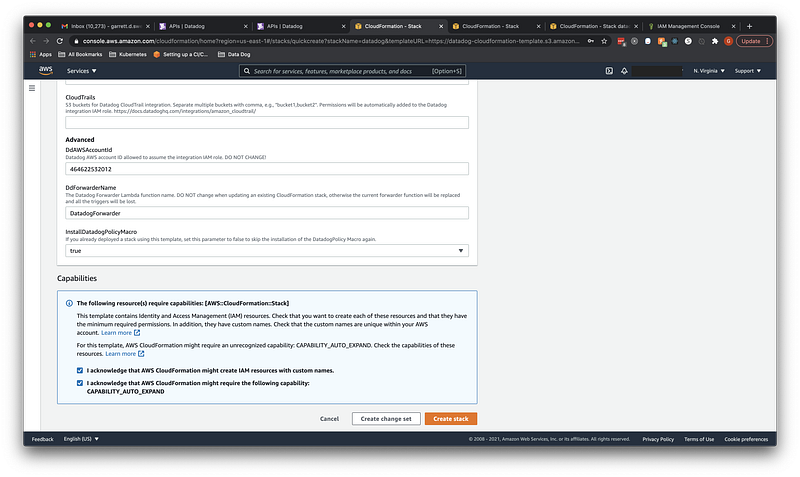
Task: Click the Create change set button
Action: [x=386, y=419]
